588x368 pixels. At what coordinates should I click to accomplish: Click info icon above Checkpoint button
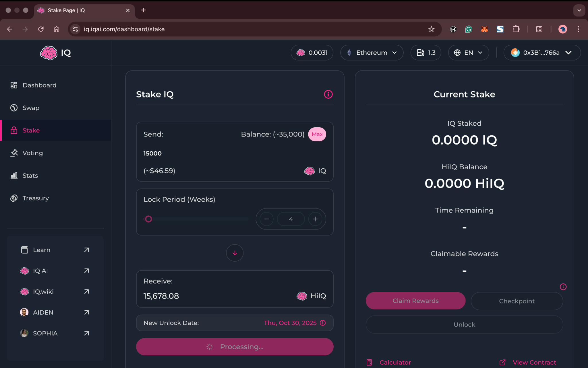click(x=563, y=287)
